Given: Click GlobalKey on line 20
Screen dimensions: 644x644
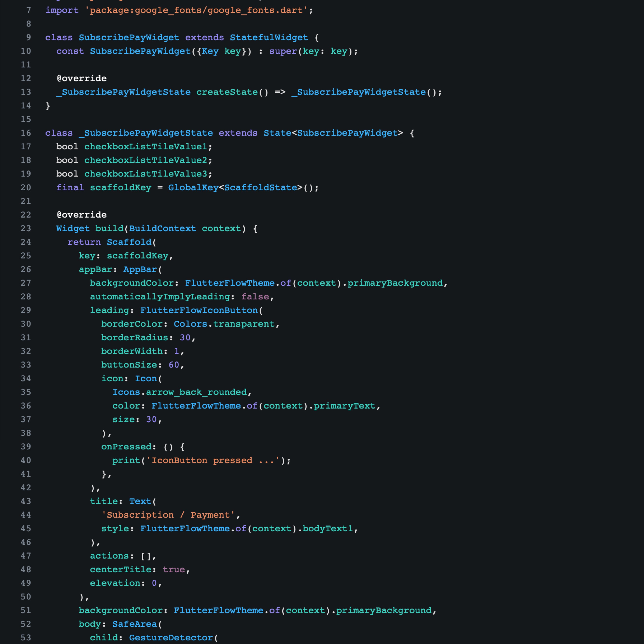Looking at the screenshot, I should click(193, 188).
